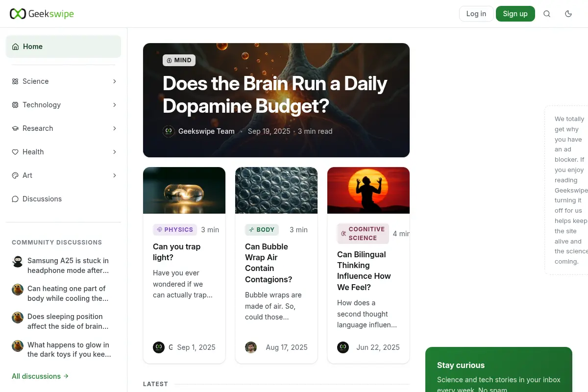This screenshot has width=588, height=392.
Task: Open the All discussions link
Action: coord(40,376)
